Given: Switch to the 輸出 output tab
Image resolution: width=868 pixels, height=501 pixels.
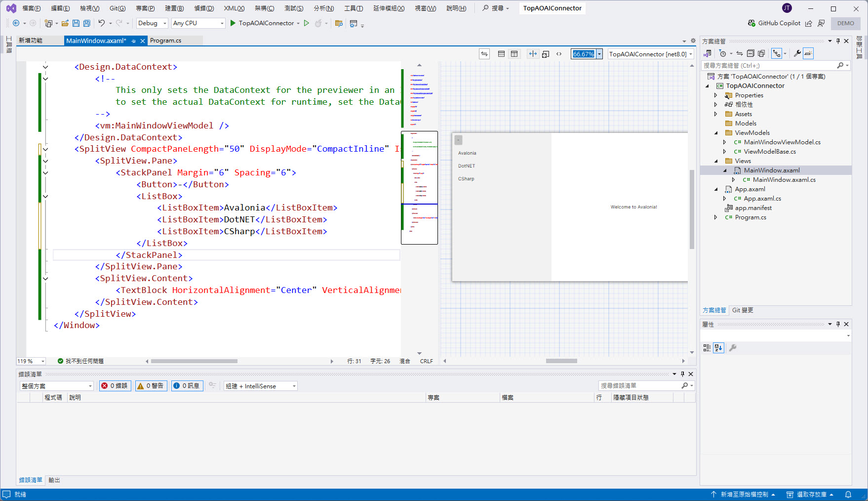Looking at the screenshot, I should point(54,480).
